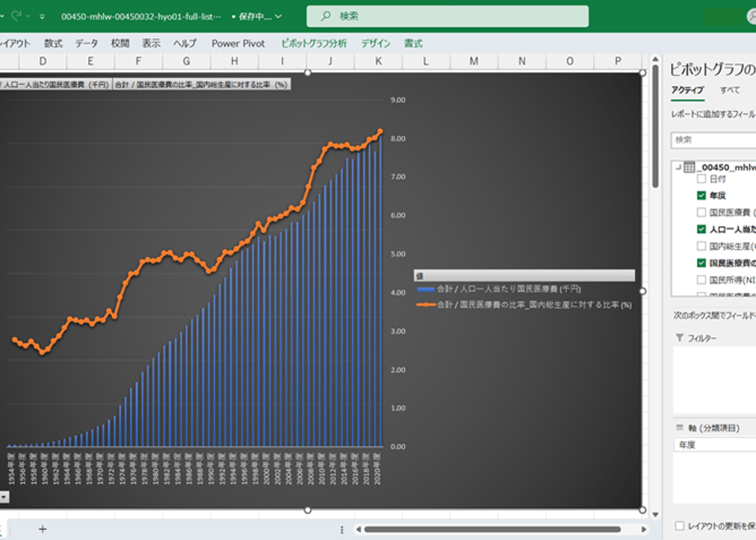Open the データ ribbon tab
The height and width of the screenshot is (540, 756).
coord(87,43)
